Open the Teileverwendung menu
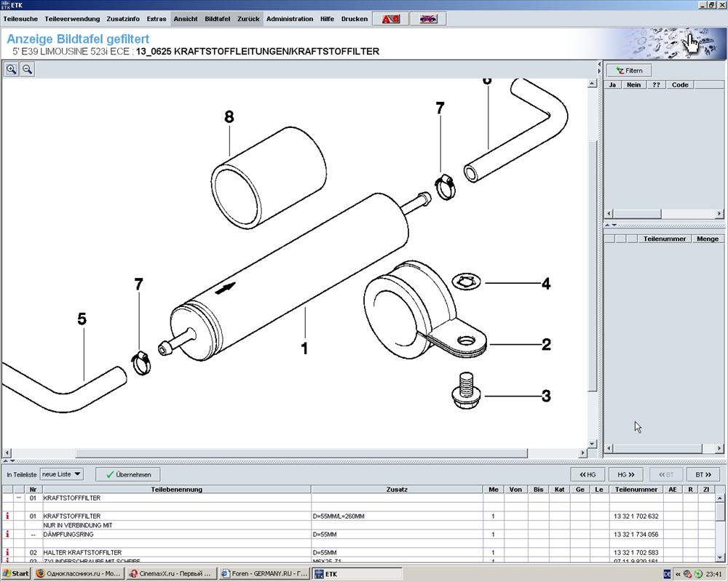 (72, 19)
